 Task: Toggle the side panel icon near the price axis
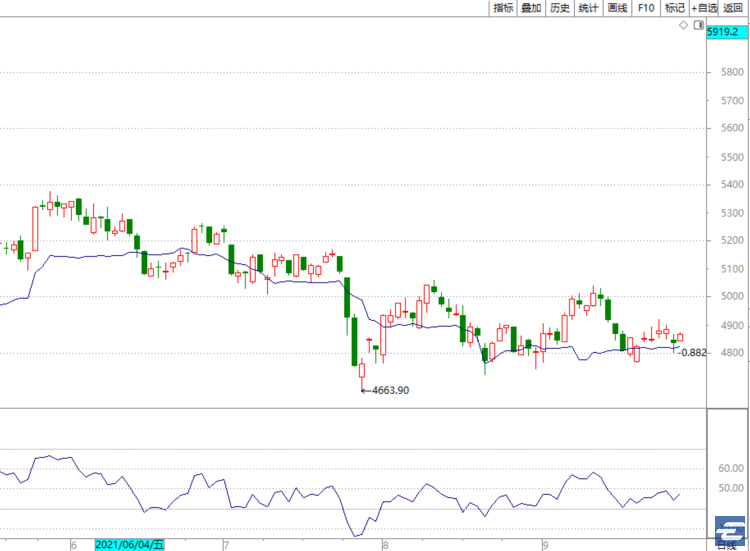tap(699, 25)
